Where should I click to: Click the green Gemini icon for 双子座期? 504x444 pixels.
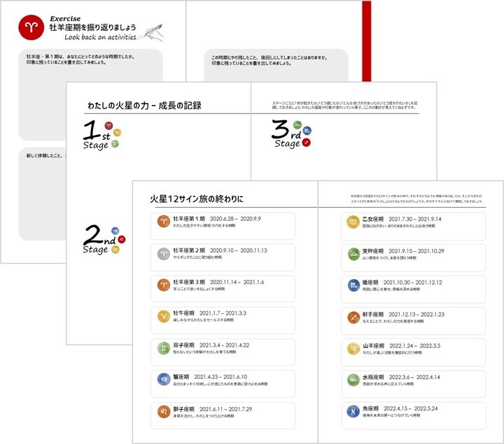click(162, 348)
